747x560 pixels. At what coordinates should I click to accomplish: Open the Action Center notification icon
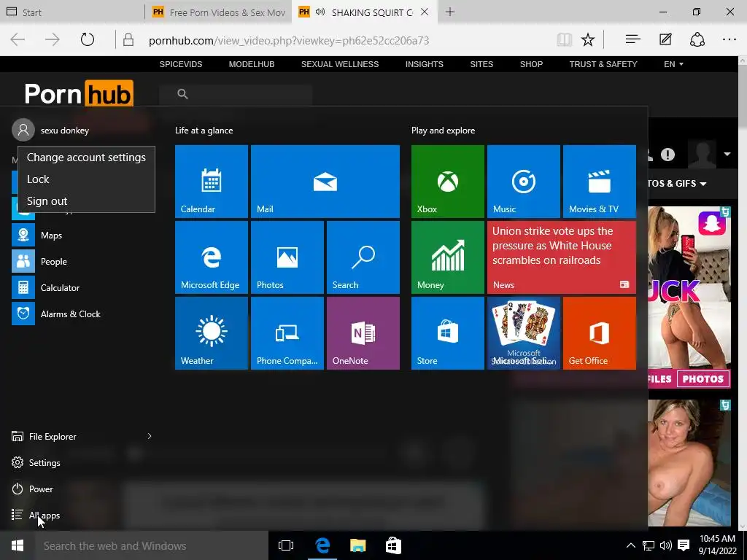[x=684, y=545]
